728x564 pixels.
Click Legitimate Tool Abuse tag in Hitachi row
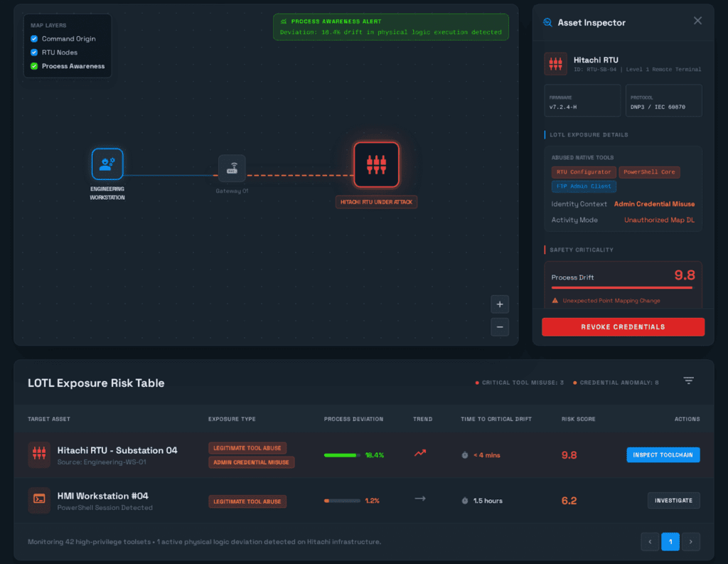tap(247, 448)
